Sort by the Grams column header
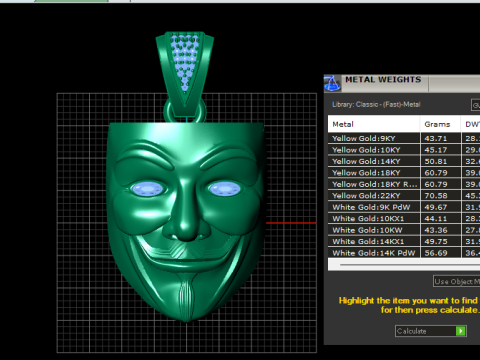The width and height of the screenshot is (480, 360). pyautogui.click(x=440, y=124)
